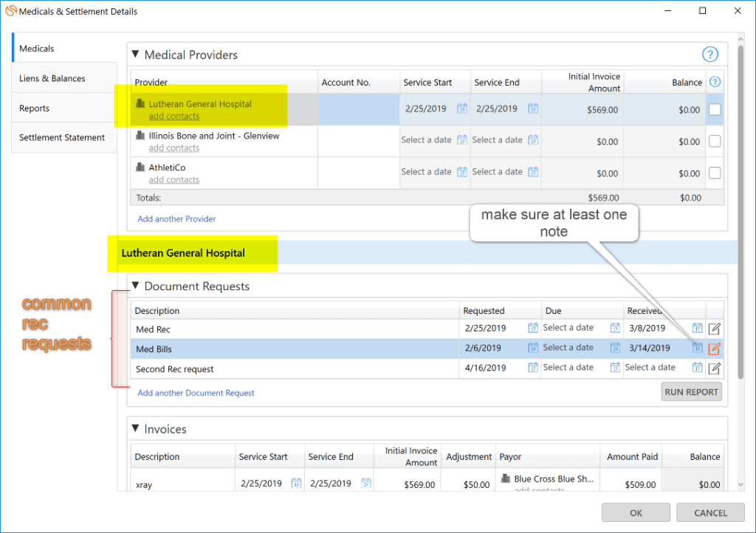This screenshot has width=756, height=533.
Task: Select the Med Bills request row
Action: coord(427,348)
